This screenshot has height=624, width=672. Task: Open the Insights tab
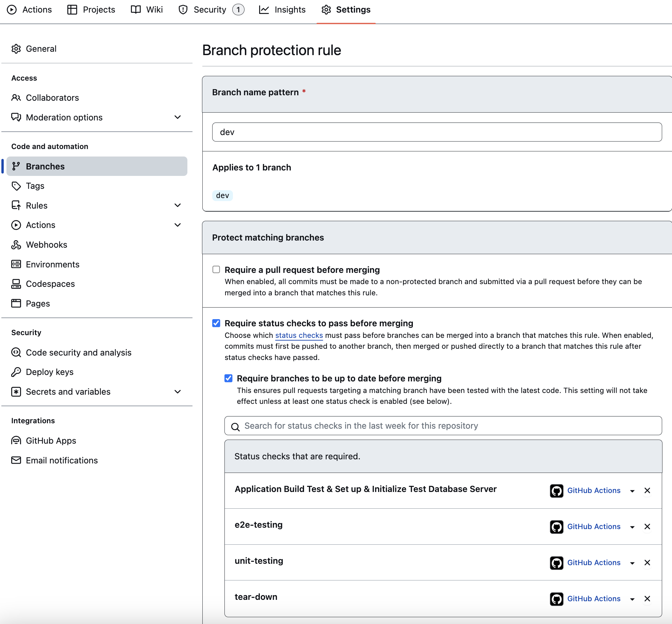(x=282, y=10)
